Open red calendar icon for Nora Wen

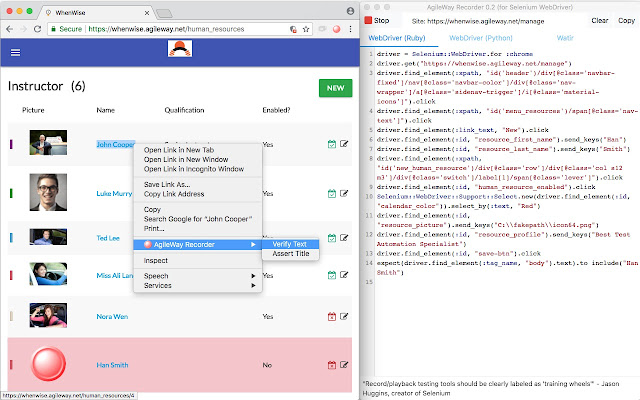[x=332, y=316]
